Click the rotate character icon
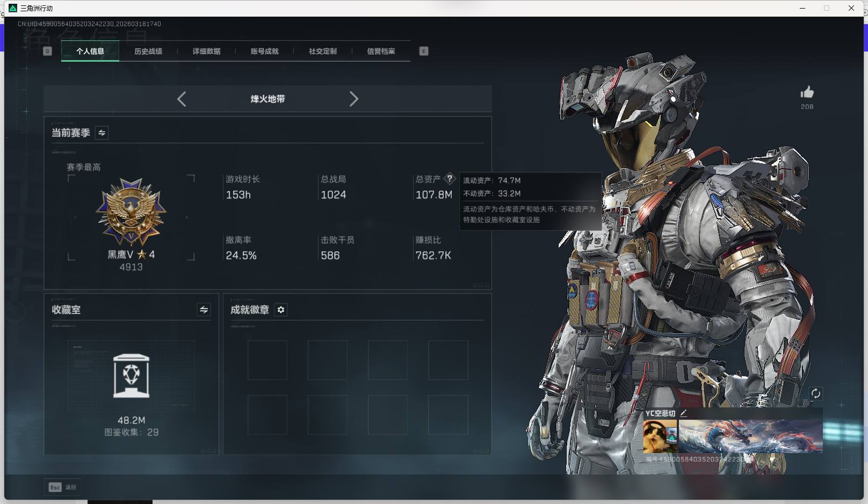 coord(815,393)
